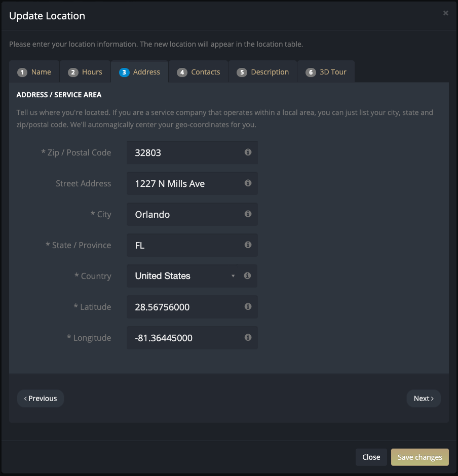Screen dimensions: 458x476
Task: Click the info icon beside Latitude
Action: 248,306
